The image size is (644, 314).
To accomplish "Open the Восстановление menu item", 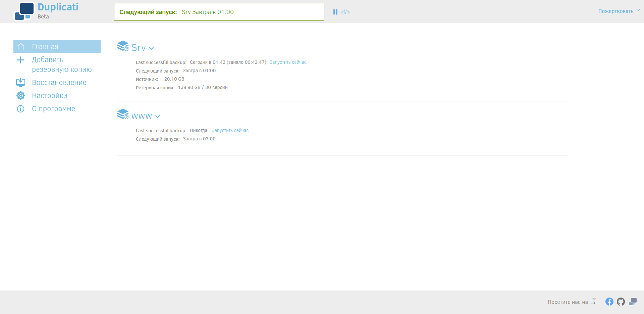I will click(x=59, y=83).
